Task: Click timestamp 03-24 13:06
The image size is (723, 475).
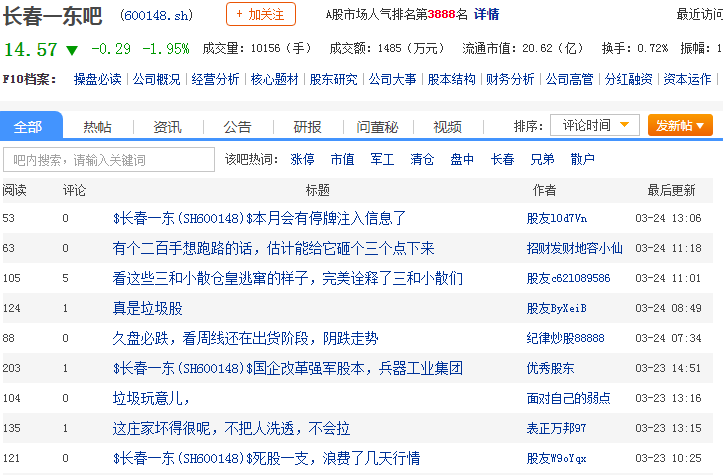Action: pyautogui.click(x=668, y=218)
